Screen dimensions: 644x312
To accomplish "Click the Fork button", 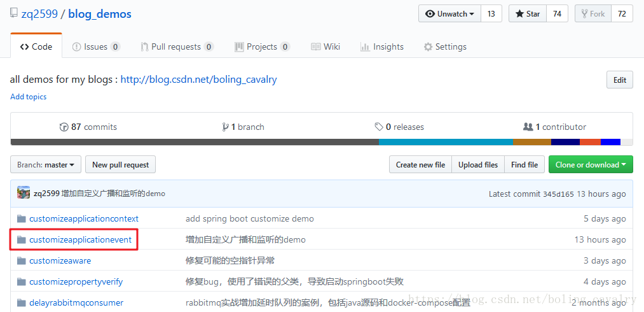I will pos(593,13).
